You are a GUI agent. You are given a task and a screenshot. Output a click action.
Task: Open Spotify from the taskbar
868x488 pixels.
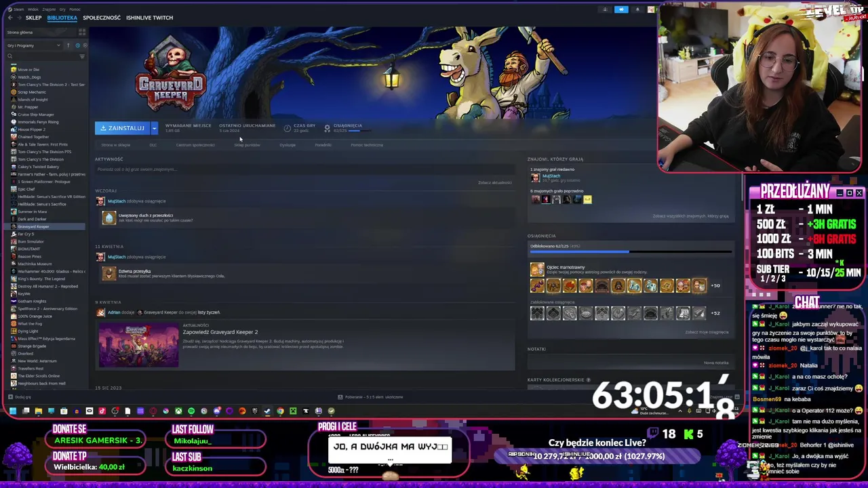tap(191, 411)
